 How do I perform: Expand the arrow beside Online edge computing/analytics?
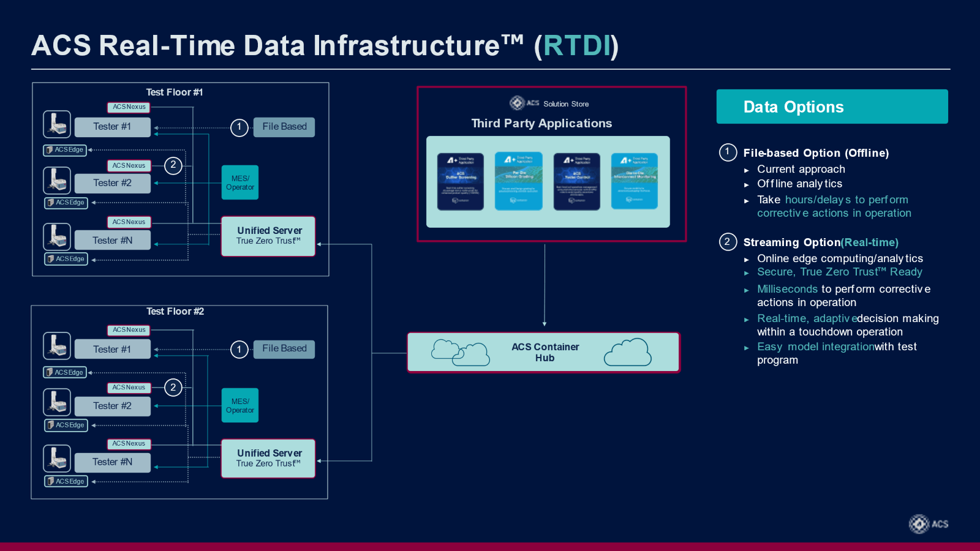click(x=747, y=259)
